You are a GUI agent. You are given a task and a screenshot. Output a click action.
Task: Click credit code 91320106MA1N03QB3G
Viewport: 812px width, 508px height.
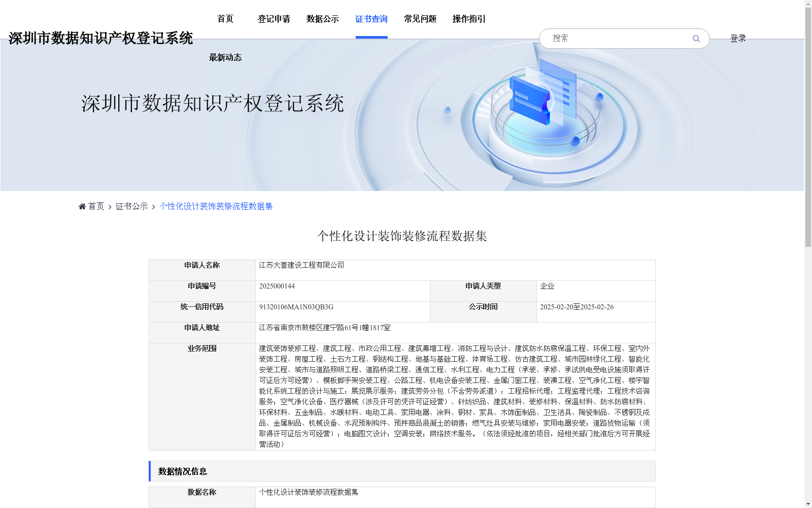pyautogui.click(x=296, y=307)
